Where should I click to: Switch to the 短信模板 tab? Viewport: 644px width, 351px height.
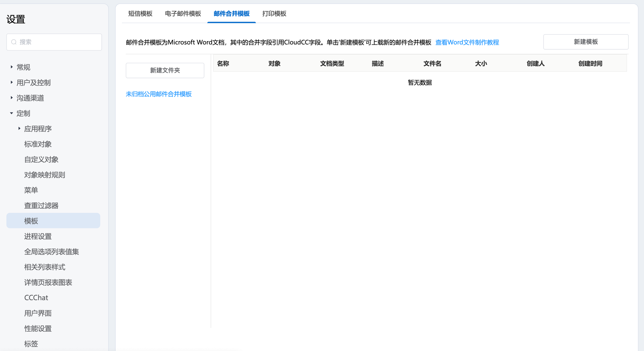tap(140, 14)
